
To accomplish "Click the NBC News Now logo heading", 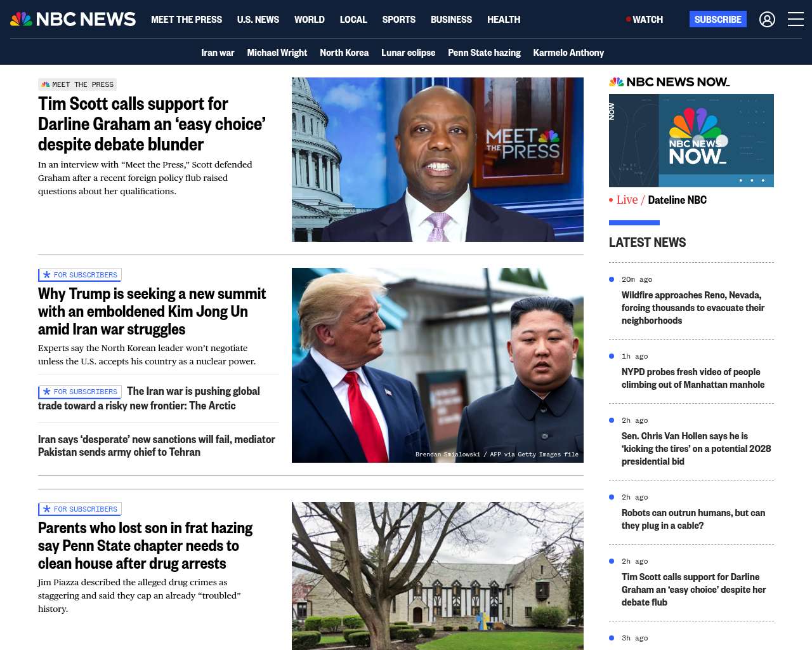I will pos(669,82).
